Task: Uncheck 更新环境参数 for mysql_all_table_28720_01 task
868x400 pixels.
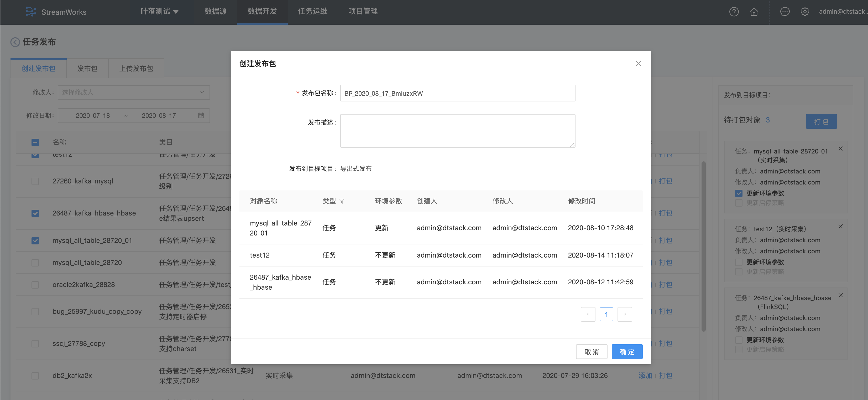Action: (x=739, y=193)
